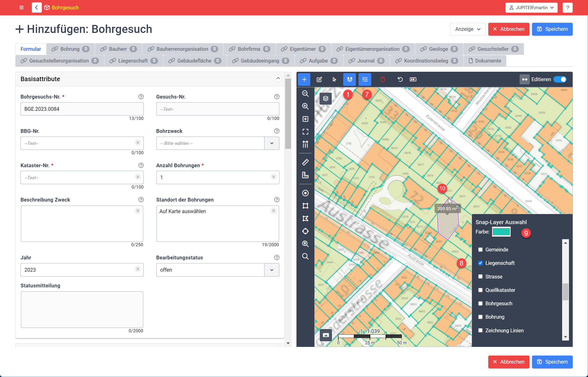This screenshot has width=588, height=377.
Task: Toggle the magnet snapping tool
Action: (349, 79)
